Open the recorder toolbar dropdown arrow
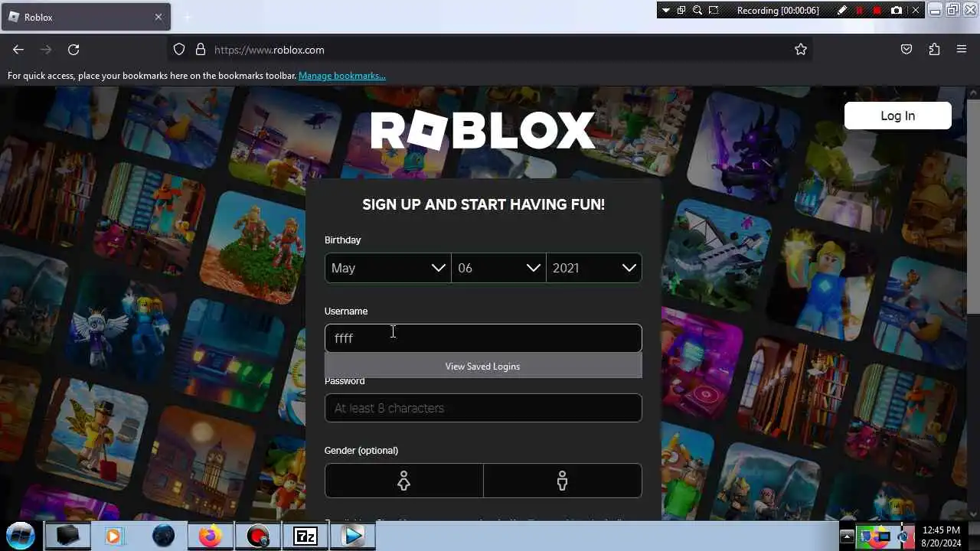This screenshot has width=980, height=551. (665, 10)
